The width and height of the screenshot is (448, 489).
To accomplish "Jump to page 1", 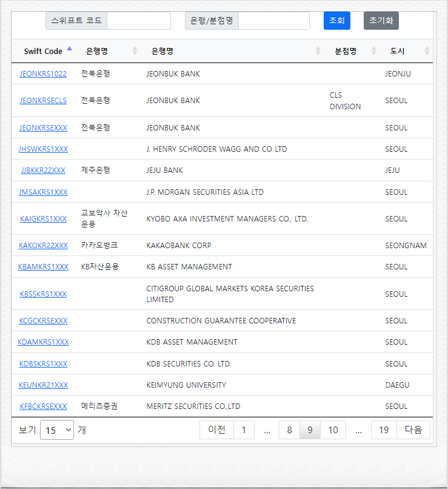I will [244, 430].
